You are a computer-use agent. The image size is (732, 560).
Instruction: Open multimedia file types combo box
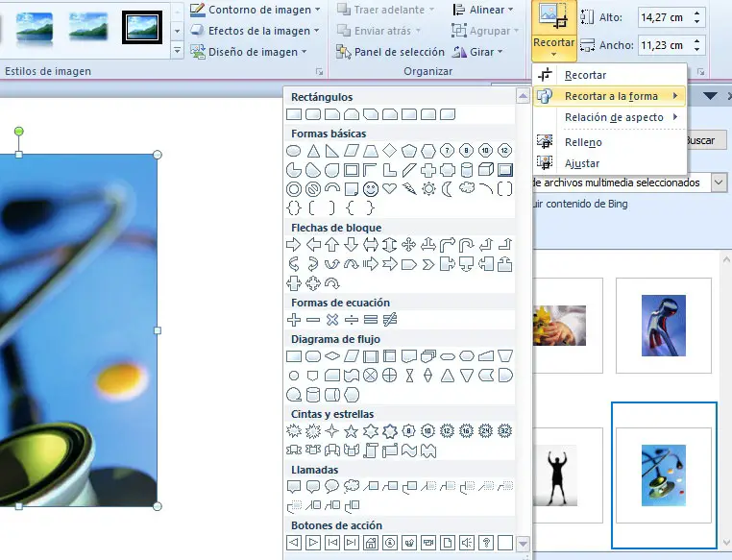pos(719,183)
